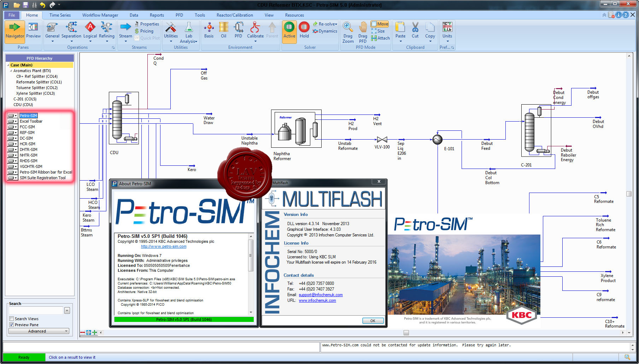639x364 pixels.
Task: Click the search input field
Action: coord(36,311)
